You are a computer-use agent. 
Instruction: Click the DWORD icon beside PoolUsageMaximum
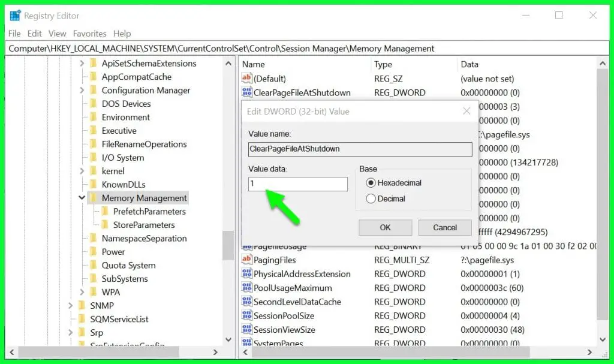pyautogui.click(x=248, y=288)
